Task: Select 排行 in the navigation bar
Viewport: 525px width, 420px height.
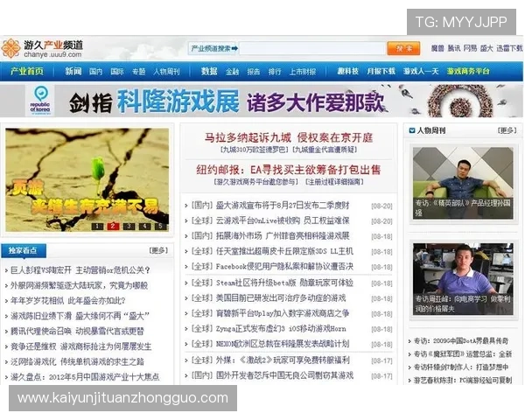Action: point(275,72)
